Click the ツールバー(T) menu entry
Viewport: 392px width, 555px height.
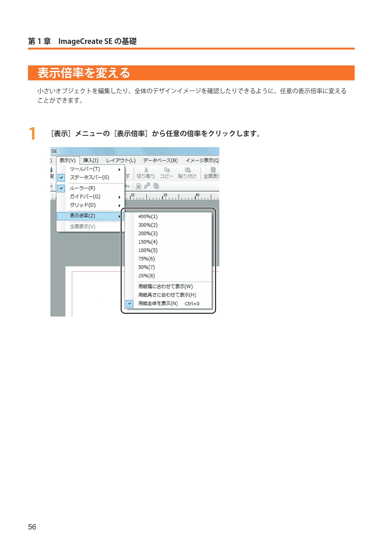[x=90, y=169]
